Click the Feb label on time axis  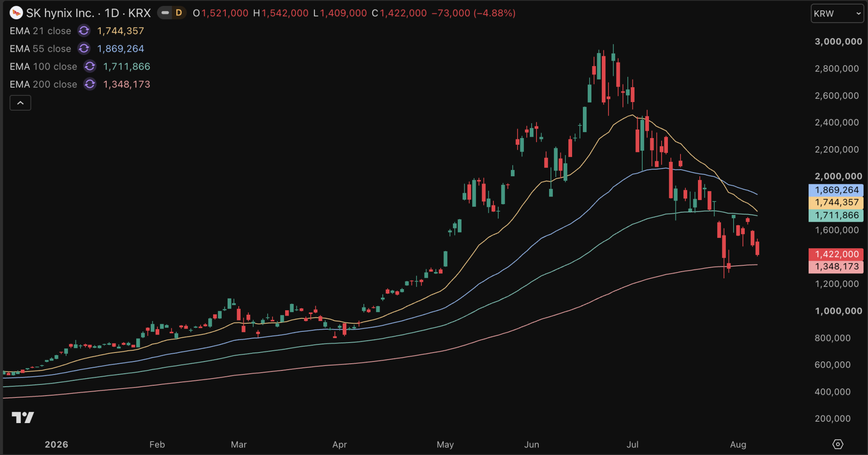point(157,445)
